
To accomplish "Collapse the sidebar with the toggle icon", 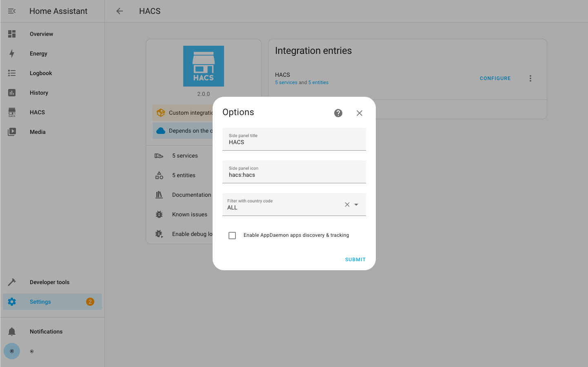I will [x=12, y=11].
